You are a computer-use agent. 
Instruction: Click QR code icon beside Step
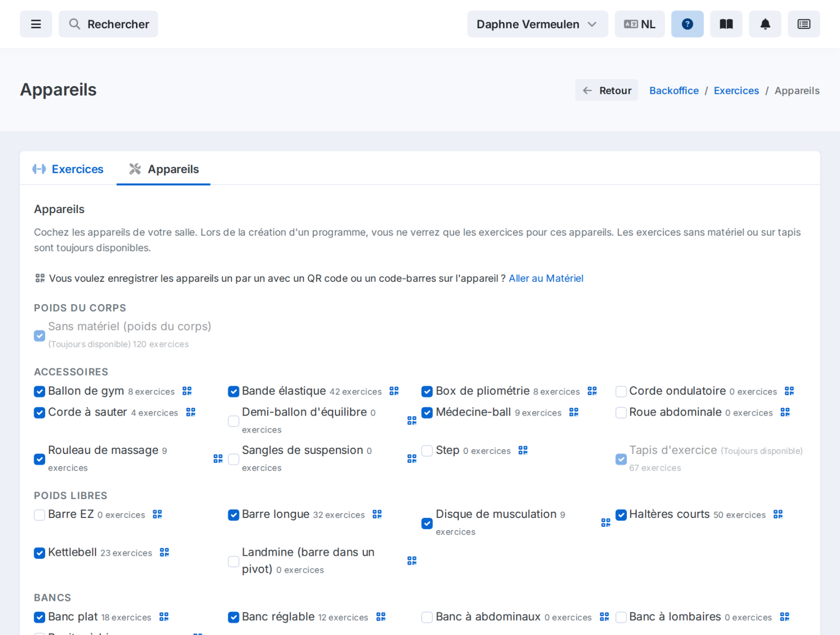point(523,450)
